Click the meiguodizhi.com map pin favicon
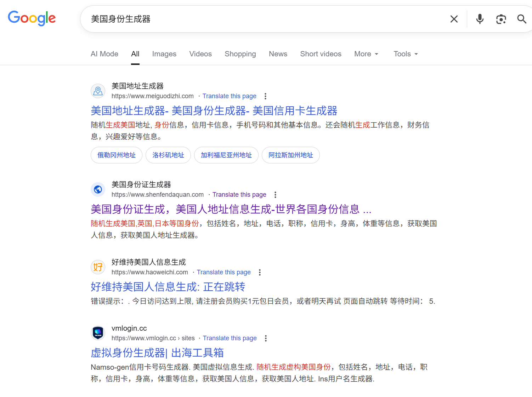Screen dimensions: 532x397 click(x=98, y=91)
